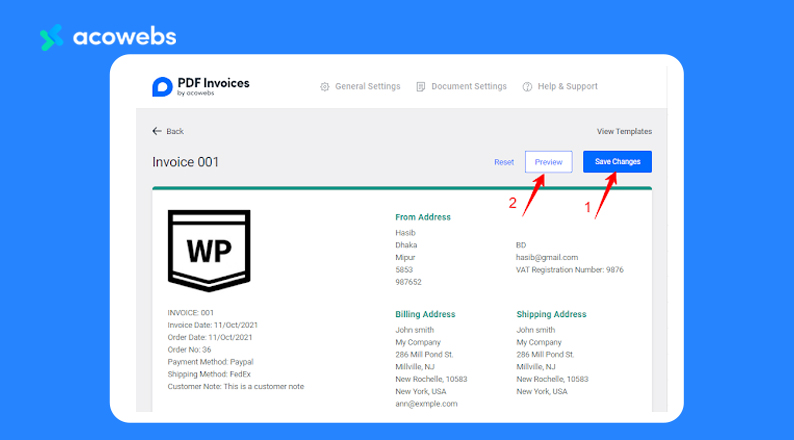
Task: Click 987652 in From Address
Action: point(408,282)
